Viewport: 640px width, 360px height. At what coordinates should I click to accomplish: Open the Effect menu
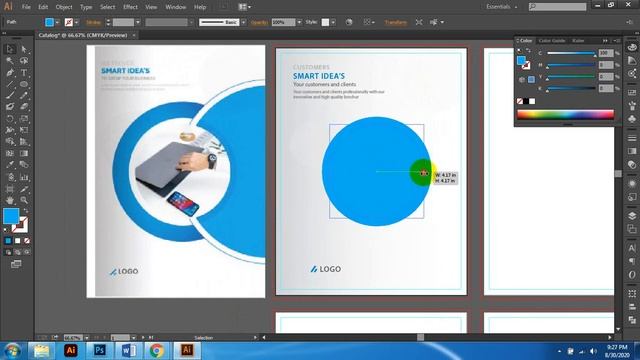[x=130, y=7]
